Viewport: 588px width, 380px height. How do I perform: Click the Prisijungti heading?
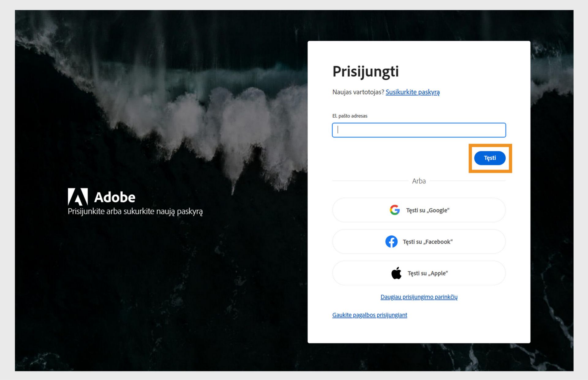click(366, 72)
